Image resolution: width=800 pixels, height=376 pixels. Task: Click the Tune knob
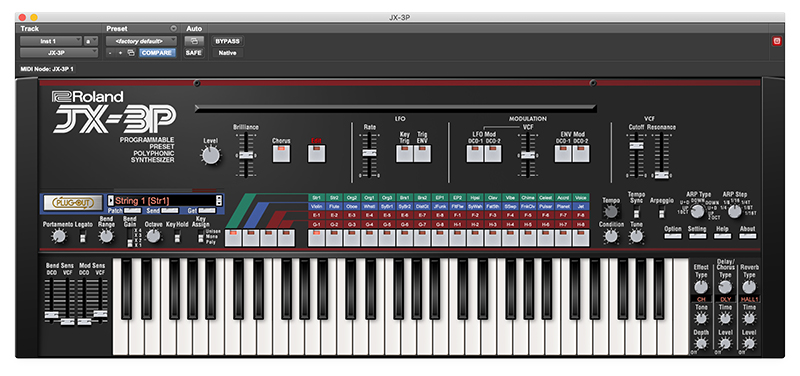(636, 236)
